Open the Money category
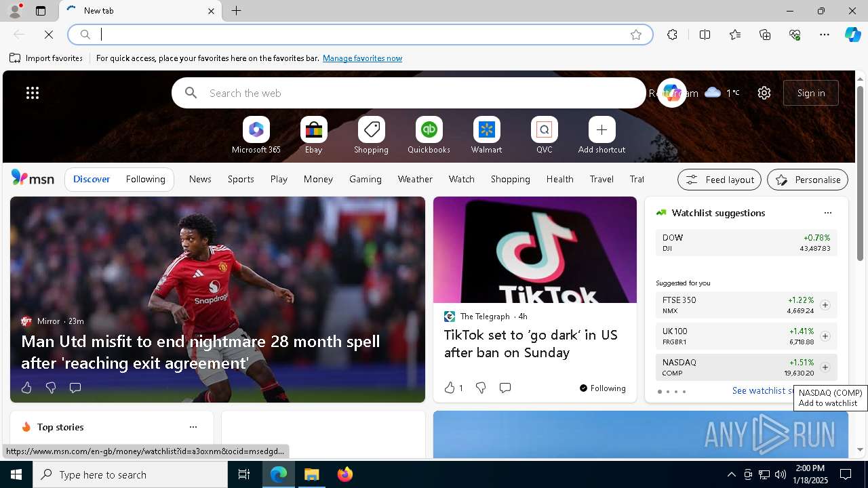 (318, 179)
